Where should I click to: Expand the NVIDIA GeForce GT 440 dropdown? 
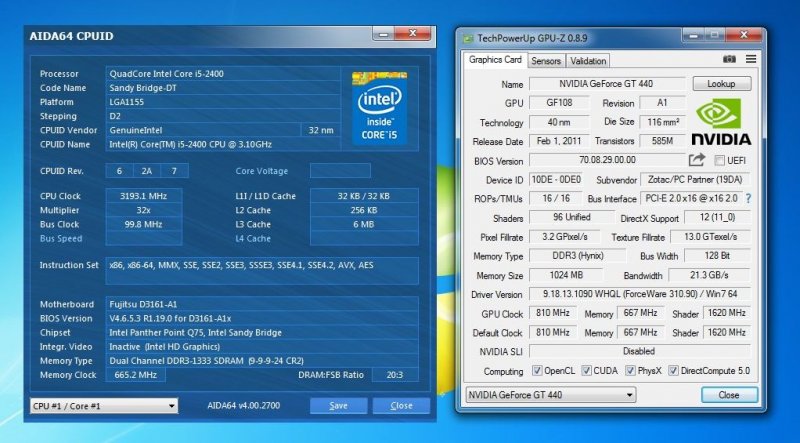(550, 395)
